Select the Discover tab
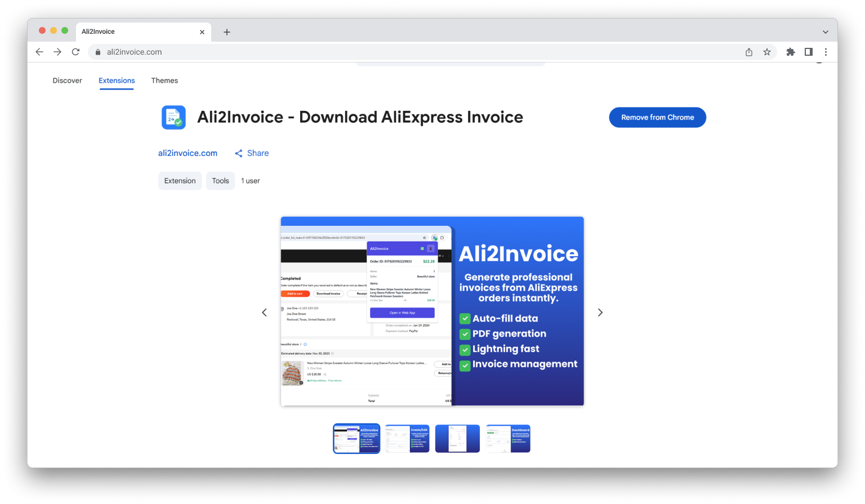865x504 pixels. click(x=67, y=81)
